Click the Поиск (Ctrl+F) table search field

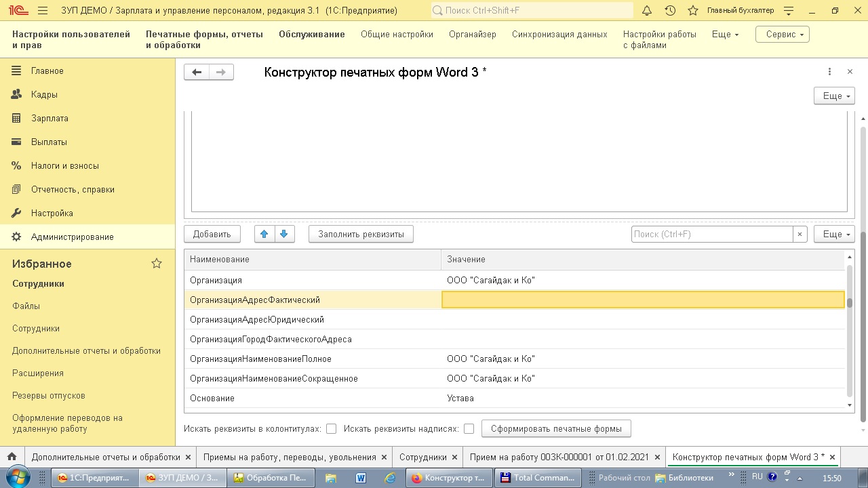tap(712, 234)
